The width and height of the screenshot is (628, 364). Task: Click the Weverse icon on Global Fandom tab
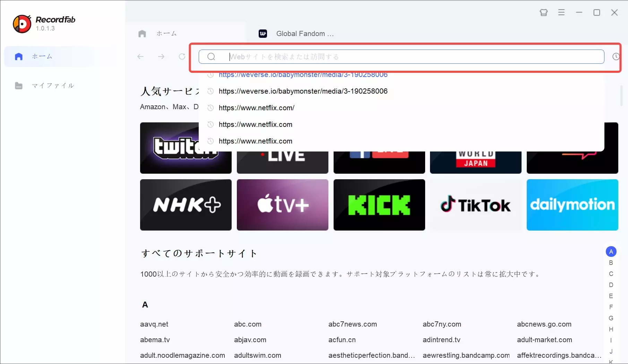[x=263, y=34]
